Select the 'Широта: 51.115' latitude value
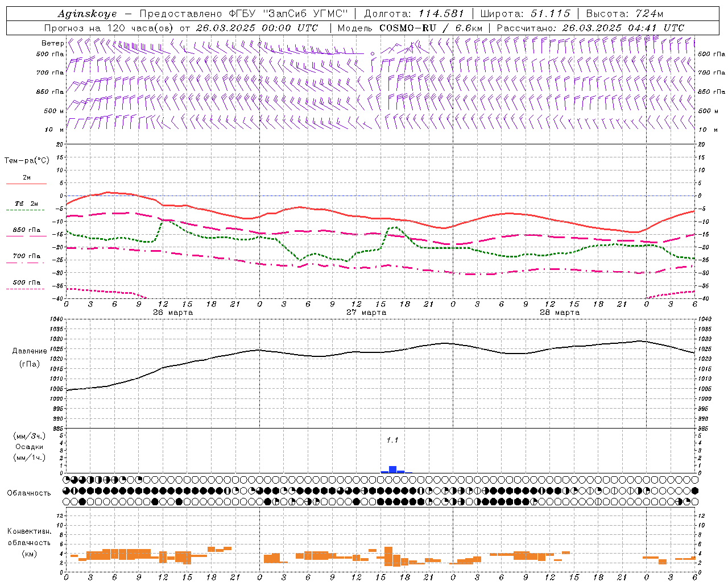Screen dimensions: 728x582 [x=526, y=14]
